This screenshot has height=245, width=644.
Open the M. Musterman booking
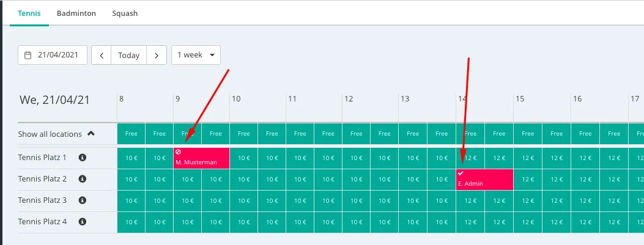click(202, 159)
